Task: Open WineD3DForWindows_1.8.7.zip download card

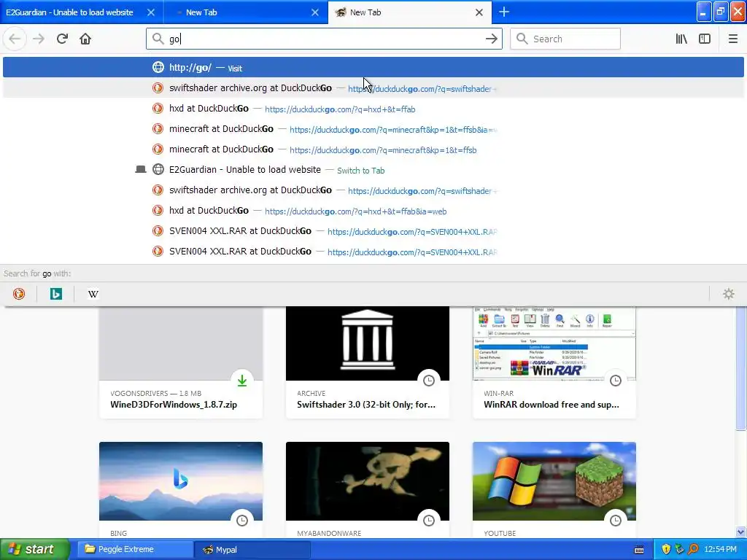Action: [x=181, y=362]
